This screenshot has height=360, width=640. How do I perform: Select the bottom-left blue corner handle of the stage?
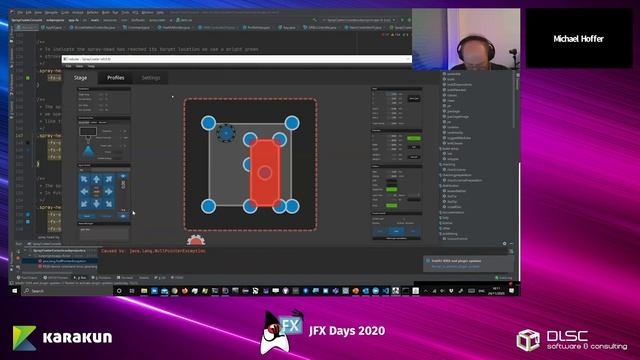point(208,206)
